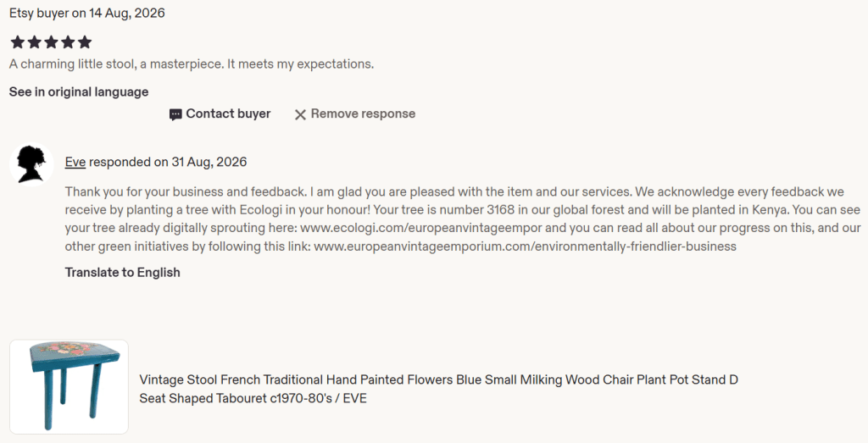Click the first star of the rating
The height and width of the screenshot is (443, 868).
point(17,42)
